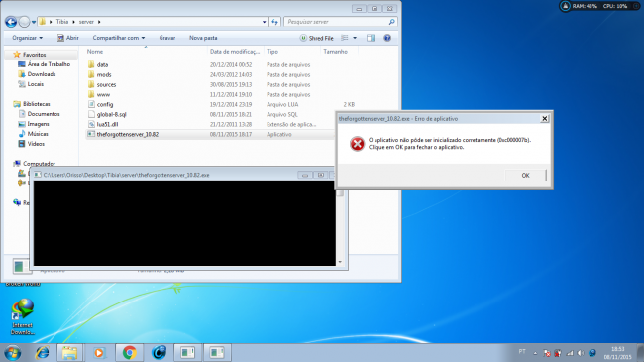Open Compartilhar com dropdown

tap(118, 38)
